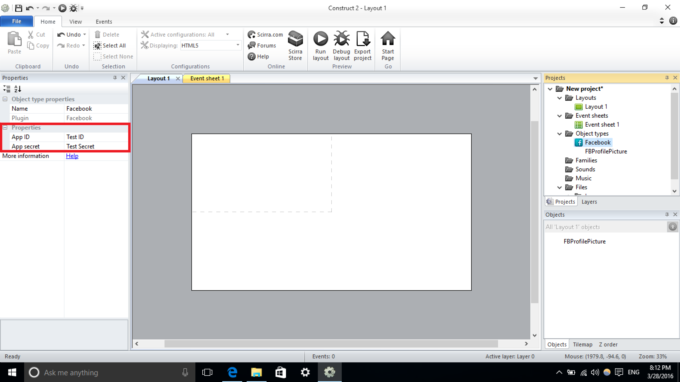680x382 pixels.
Task: Switch to the Z order tab
Action: tap(608, 344)
